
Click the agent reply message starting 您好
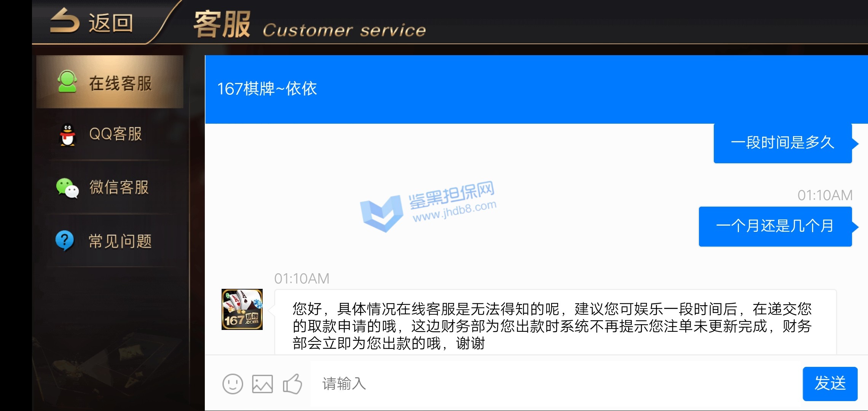pyautogui.click(x=555, y=322)
